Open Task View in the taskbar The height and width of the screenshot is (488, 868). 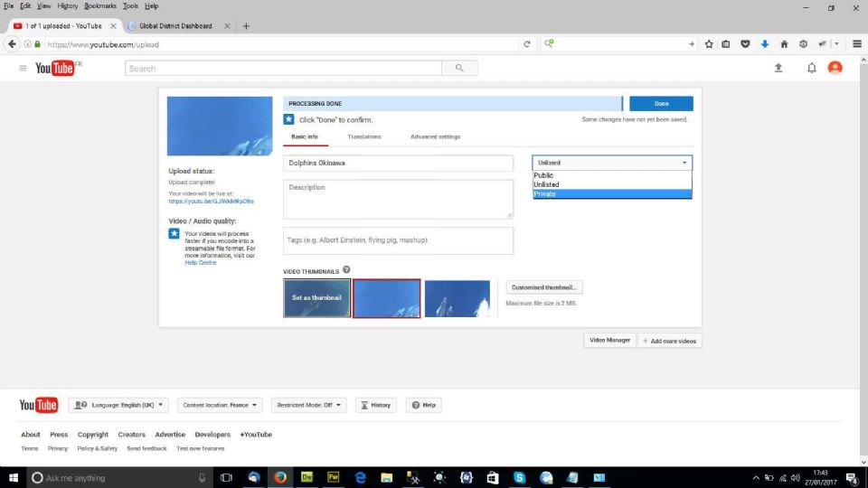226,477
